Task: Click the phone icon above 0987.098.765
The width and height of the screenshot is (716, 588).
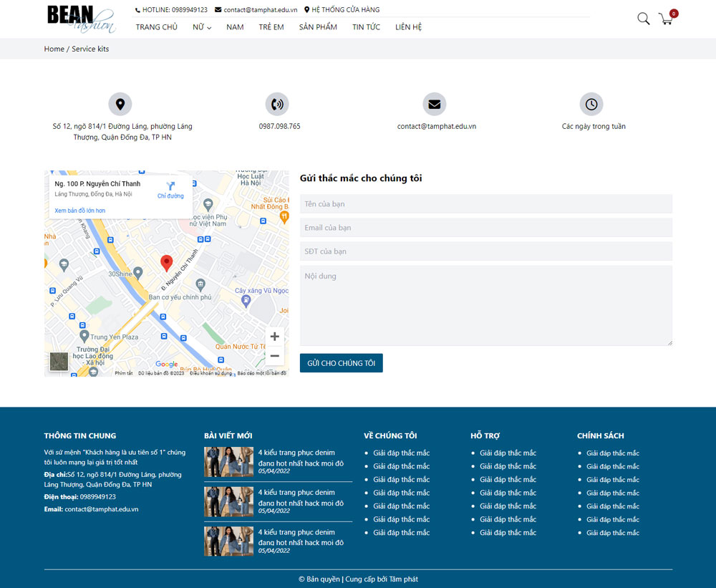Action: pos(277,104)
